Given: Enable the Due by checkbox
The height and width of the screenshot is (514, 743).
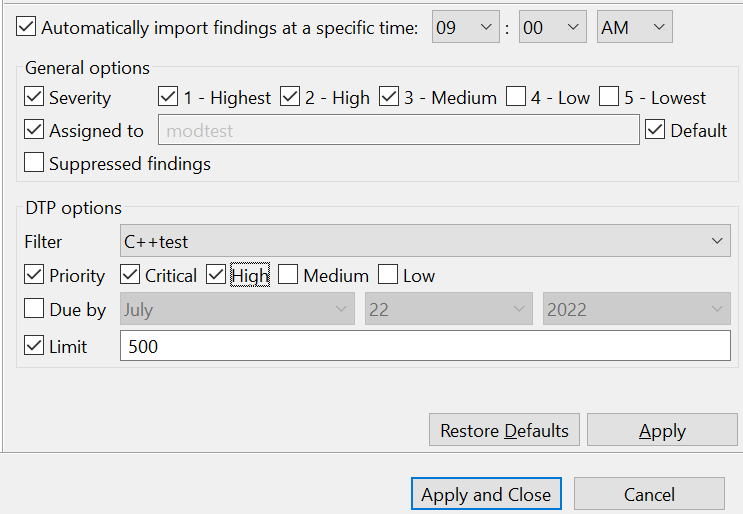Looking at the screenshot, I should coord(34,308).
